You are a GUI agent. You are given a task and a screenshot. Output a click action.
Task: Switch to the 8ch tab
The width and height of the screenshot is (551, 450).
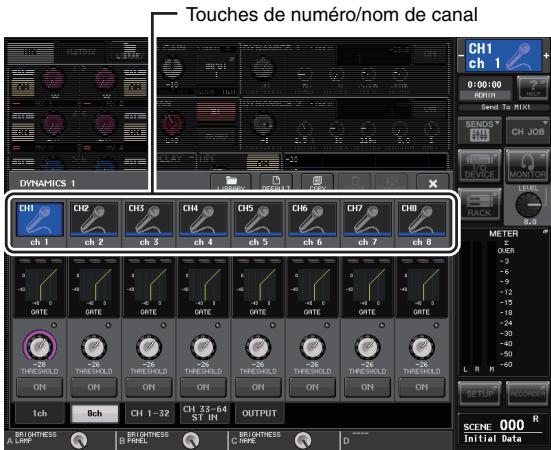point(95,413)
